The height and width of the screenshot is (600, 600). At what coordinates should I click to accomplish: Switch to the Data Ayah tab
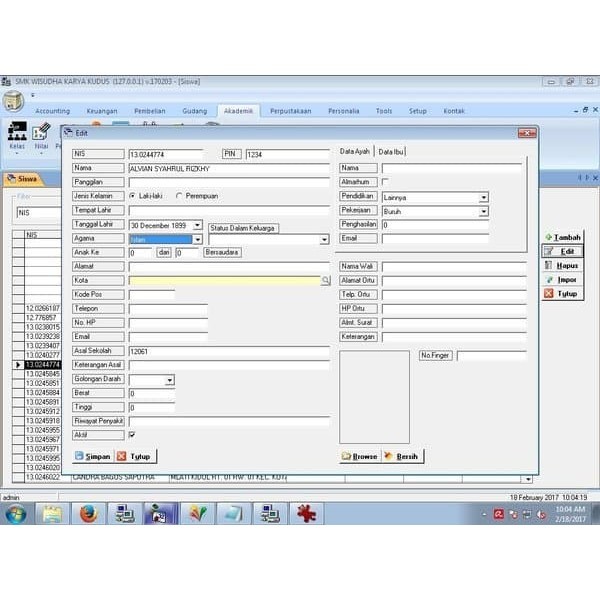[355, 152]
